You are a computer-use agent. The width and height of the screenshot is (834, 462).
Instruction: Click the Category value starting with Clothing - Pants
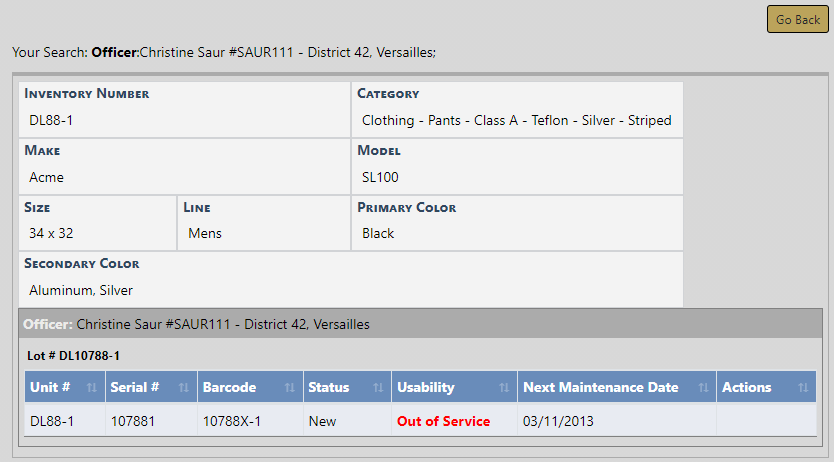(x=516, y=120)
